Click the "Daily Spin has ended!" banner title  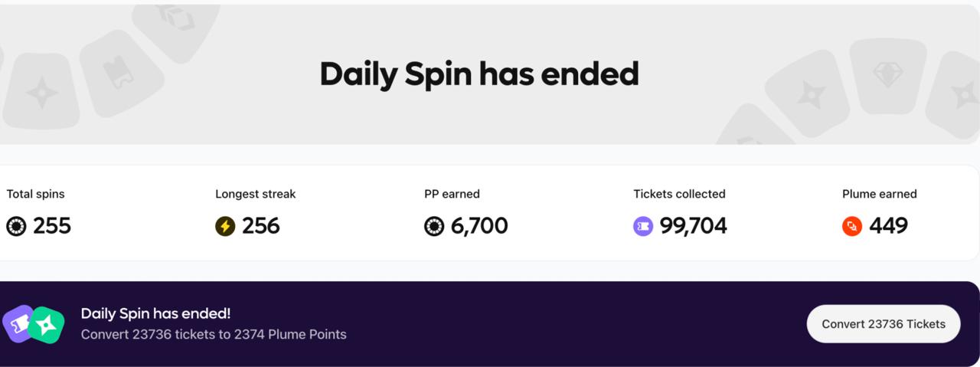(x=155, y=313)
